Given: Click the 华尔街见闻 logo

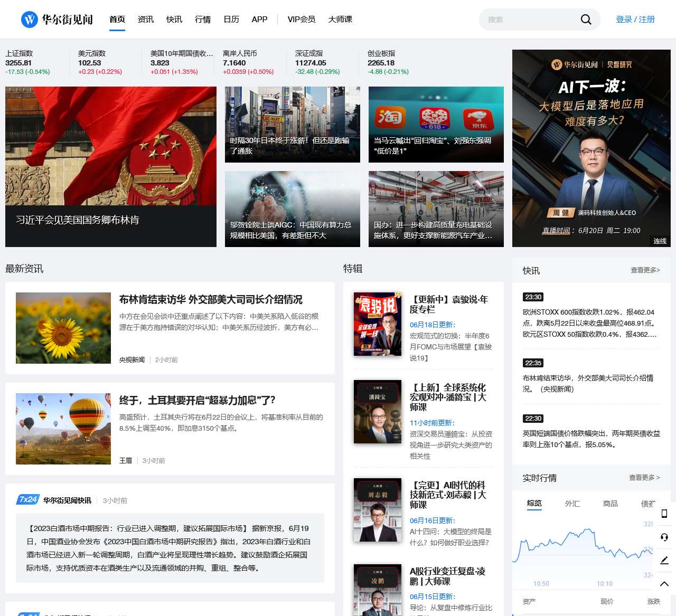Looking at the screenshot, I should (57, 20).
